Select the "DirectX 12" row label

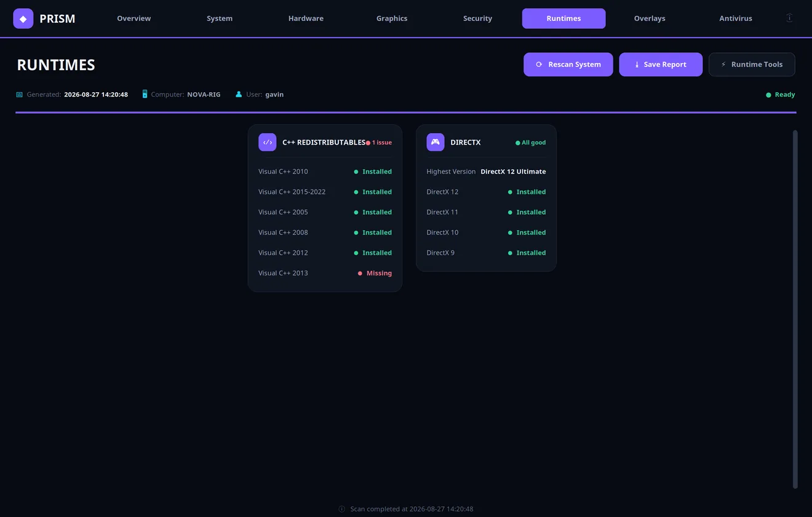click(x=442, y=192)
